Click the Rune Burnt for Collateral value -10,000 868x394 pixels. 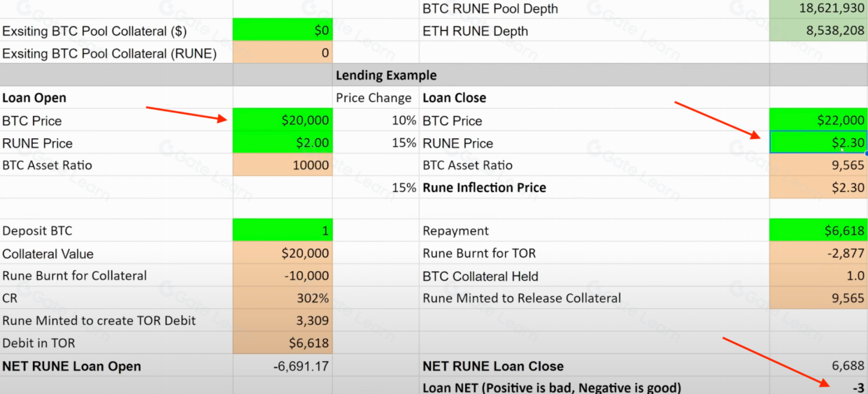(283, 275)
